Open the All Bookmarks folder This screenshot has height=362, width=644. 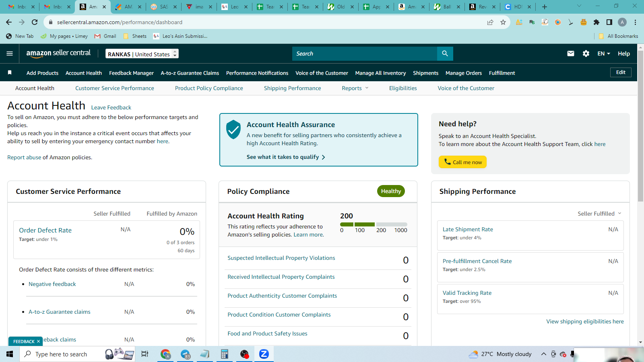(618, 36)
